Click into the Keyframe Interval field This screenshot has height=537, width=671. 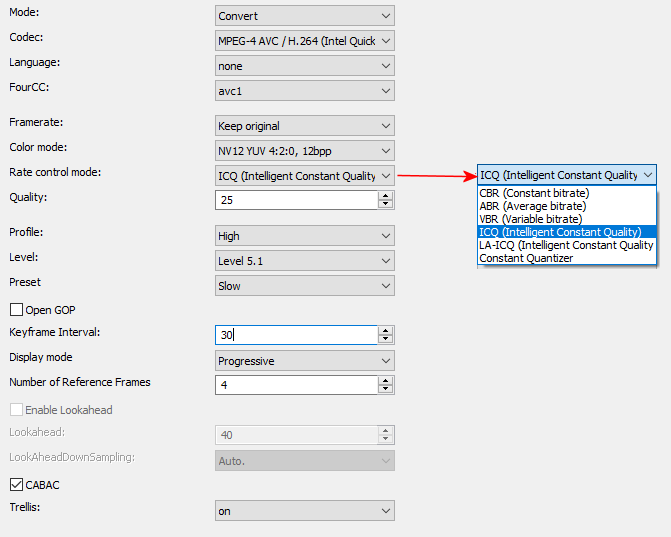[295, 335]
